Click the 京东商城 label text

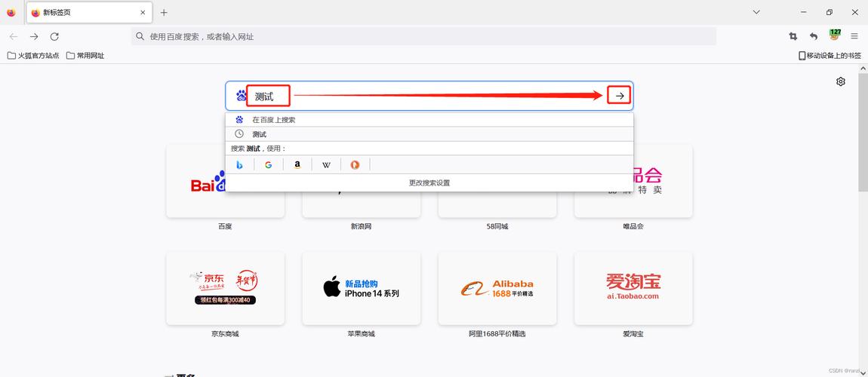point(225,334)
